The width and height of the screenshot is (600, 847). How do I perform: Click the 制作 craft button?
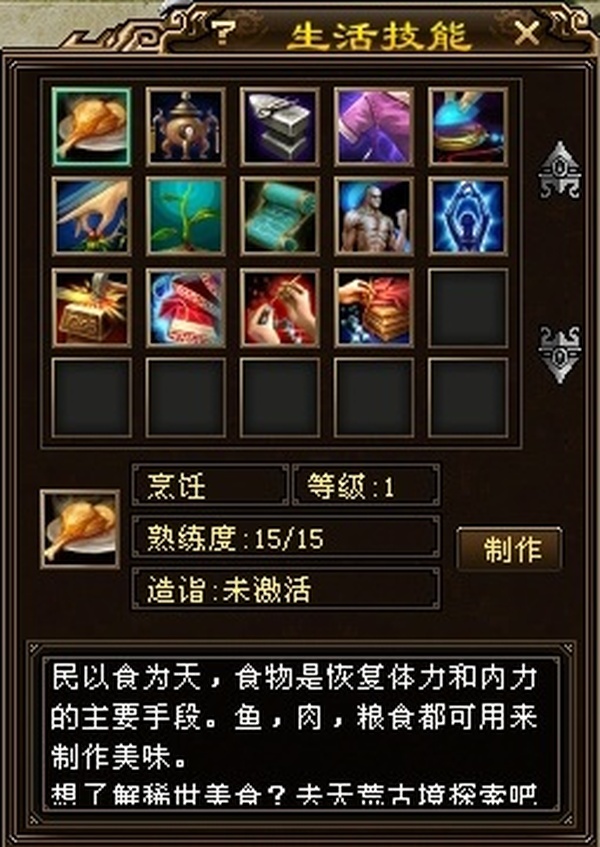(509, 549)
